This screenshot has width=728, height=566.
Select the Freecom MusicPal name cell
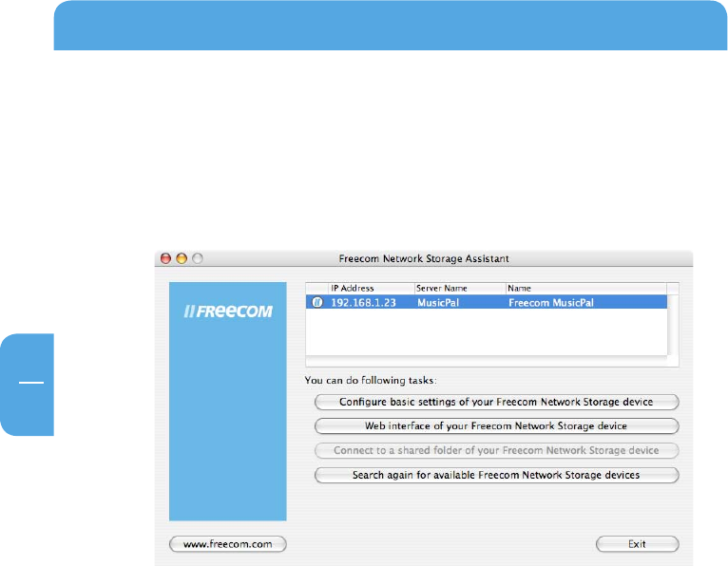pyautogui.click(x=550, y=303)
